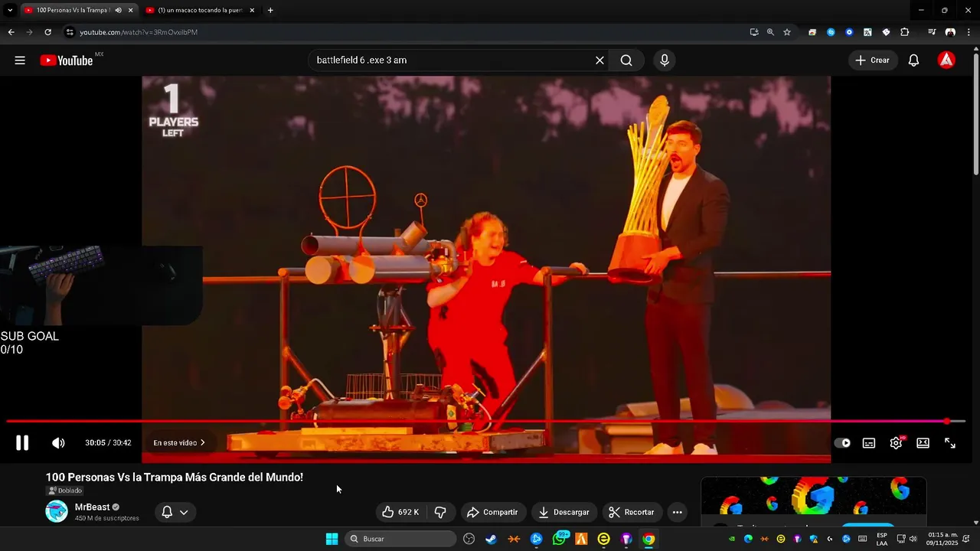This screenshot has height=551, width=980.
Task: Bookmark this page with the star
Action: 786,32
